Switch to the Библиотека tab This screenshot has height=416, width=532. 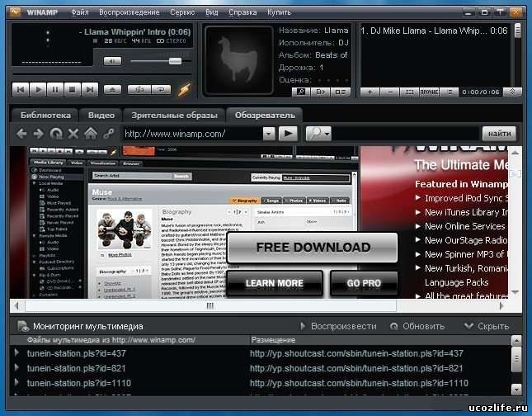click(x=45, y=115)
